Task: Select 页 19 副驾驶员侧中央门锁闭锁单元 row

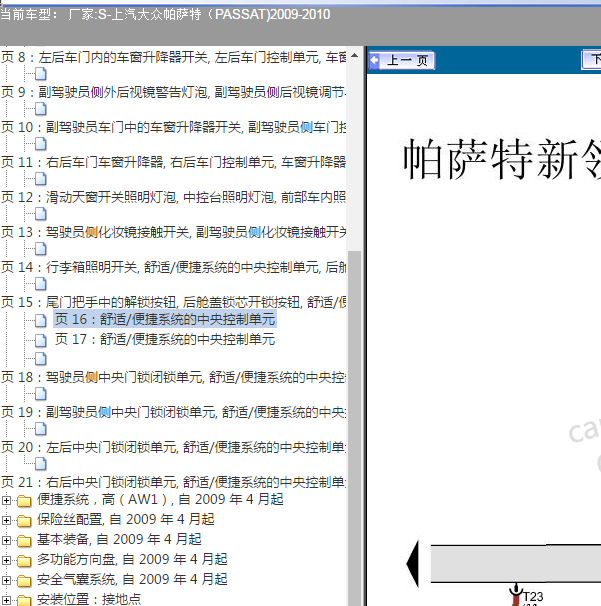Action: click(x=173, y=412)
